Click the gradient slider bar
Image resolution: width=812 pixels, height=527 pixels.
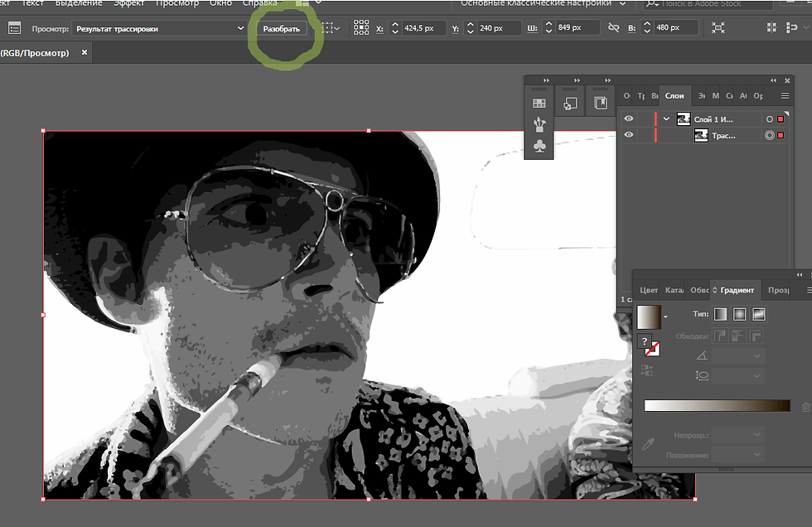(x=718, y=405)
